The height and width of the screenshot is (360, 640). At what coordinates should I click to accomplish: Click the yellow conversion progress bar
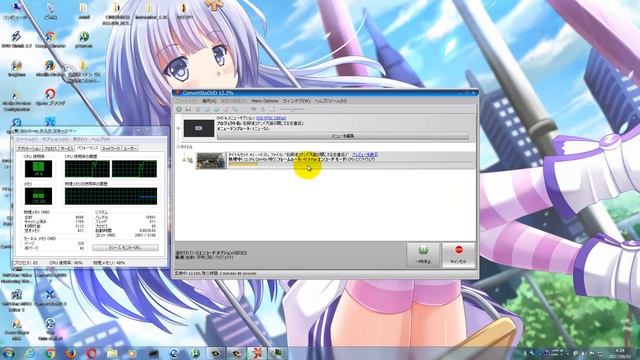[x=243, y=164]
